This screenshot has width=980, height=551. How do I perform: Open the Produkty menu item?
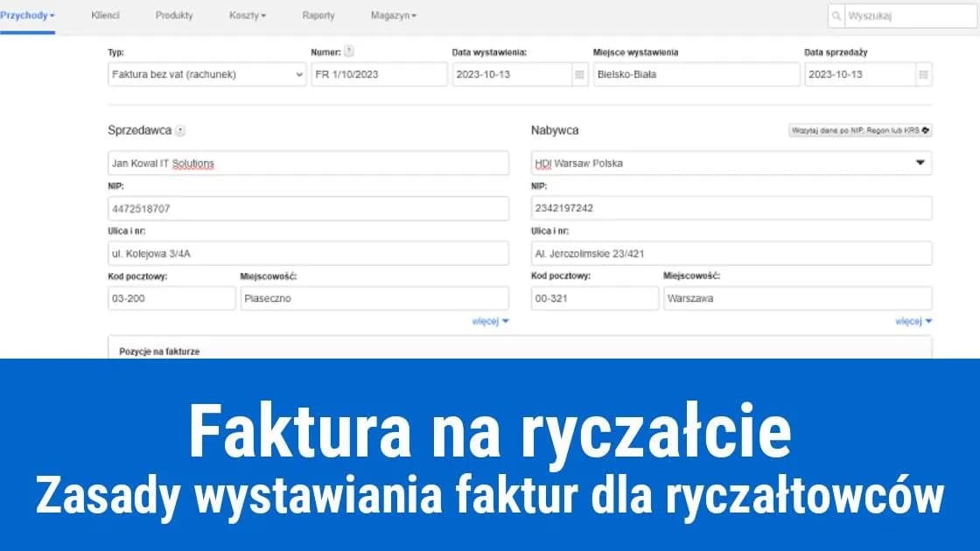(174, 15)
